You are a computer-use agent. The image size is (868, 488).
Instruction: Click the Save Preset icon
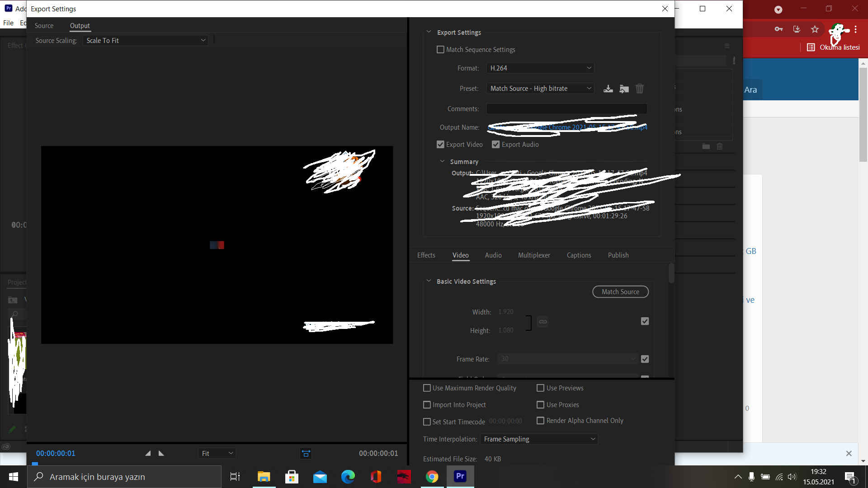(608, 89)
